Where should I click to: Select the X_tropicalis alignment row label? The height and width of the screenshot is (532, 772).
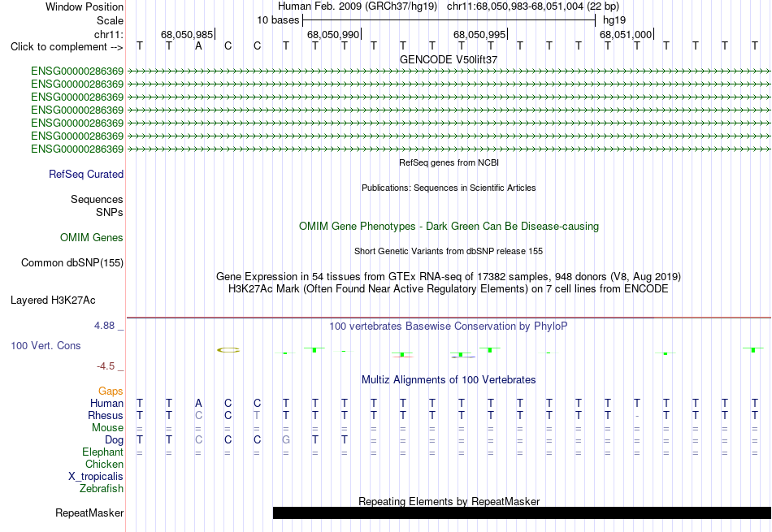tap(96, 477)
